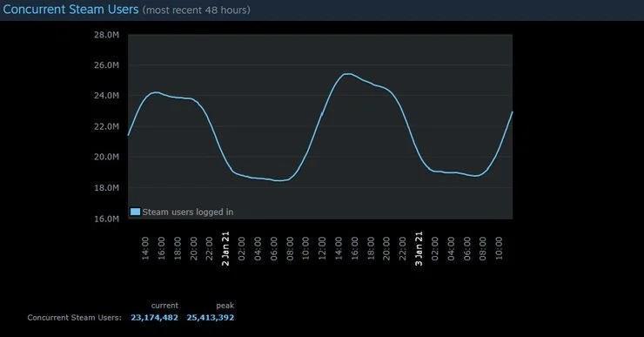Screen dimensions: 644x337
Task: Click the 16.0M y-axis label
Action: (x=106, y=219)
